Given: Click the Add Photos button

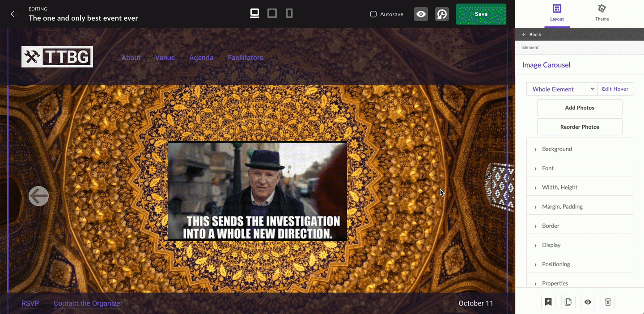Looking at the screenshot, I should coord(580,108).
